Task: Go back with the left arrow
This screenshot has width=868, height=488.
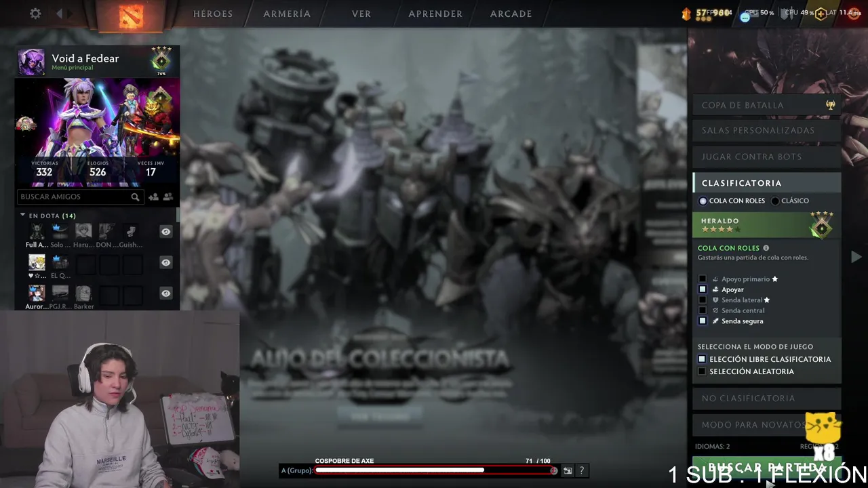Action: pos(60,14)
